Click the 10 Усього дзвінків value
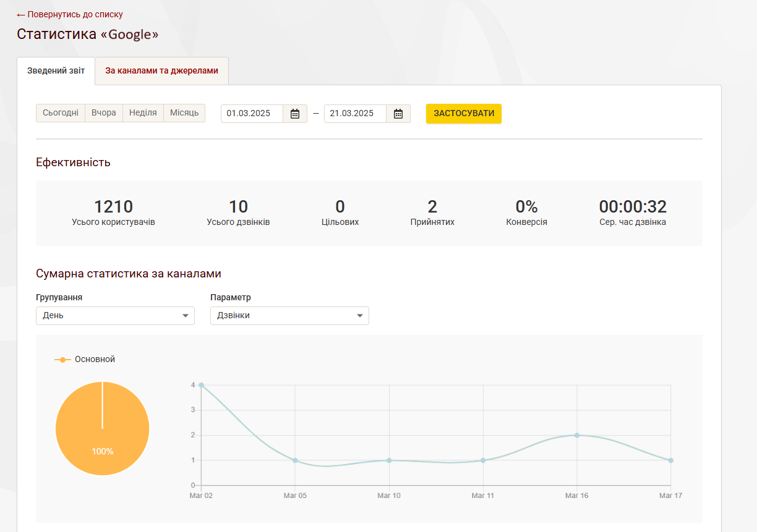Screen dimensions: 757x532 [238, 206]
